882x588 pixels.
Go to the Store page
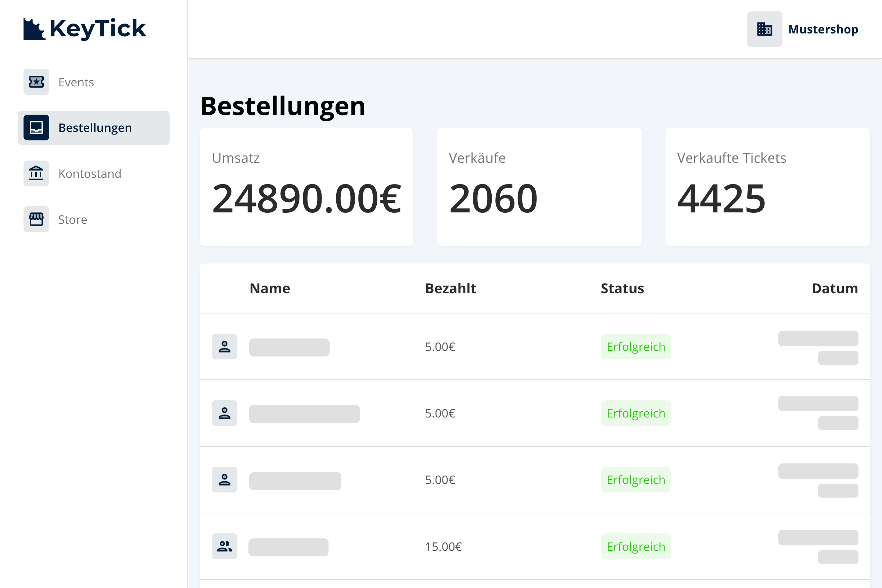pos(73,219)
